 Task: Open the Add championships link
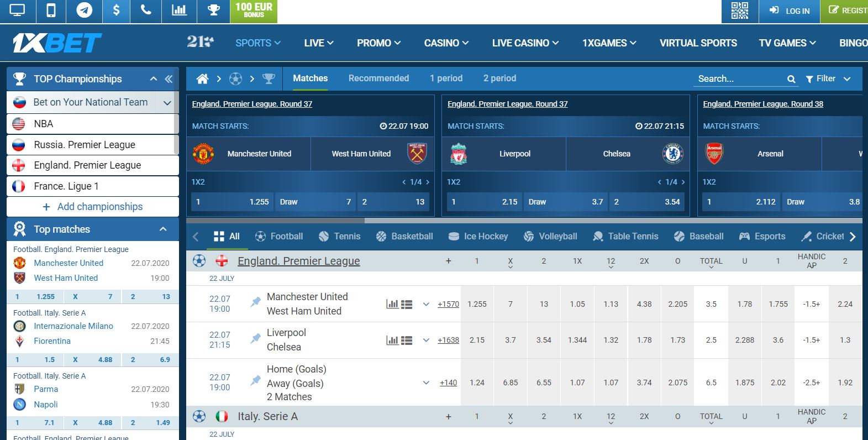[x=93, y=207]
